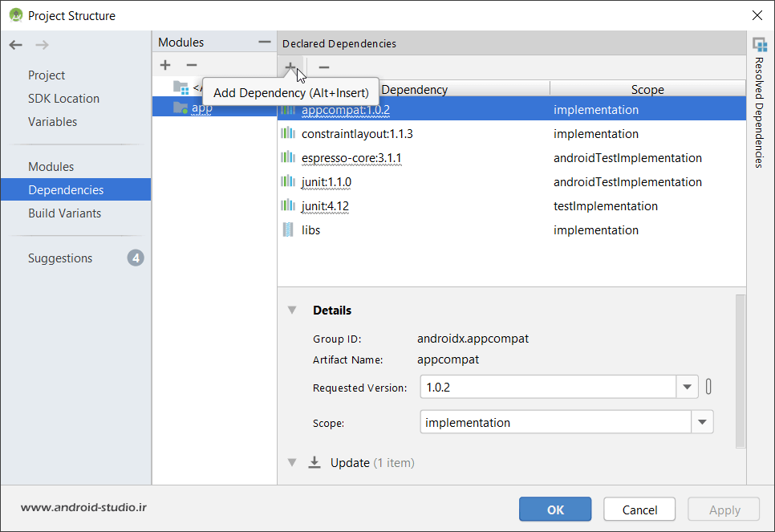Select the appcompat:1.0.2 dependency row
Image resolution: width=775 pixels, height=532 pixels.
[512, 109]
